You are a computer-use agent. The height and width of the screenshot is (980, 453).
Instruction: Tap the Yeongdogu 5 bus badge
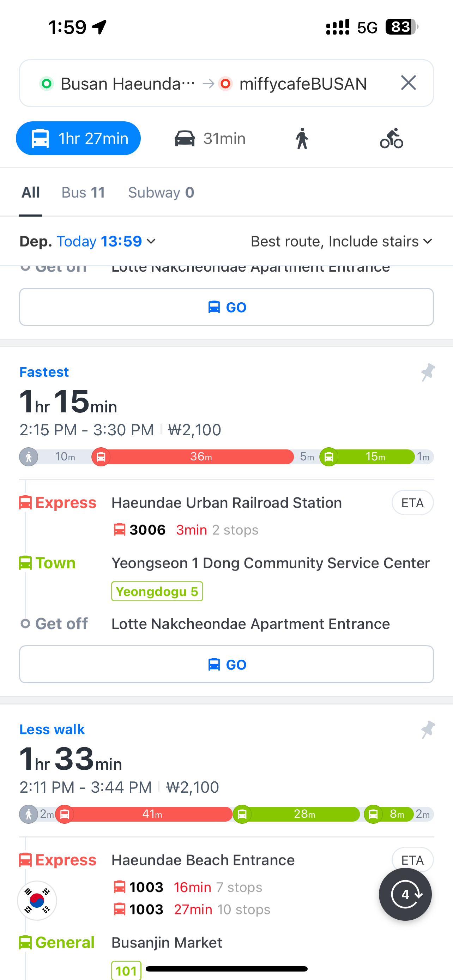(157, 591)
